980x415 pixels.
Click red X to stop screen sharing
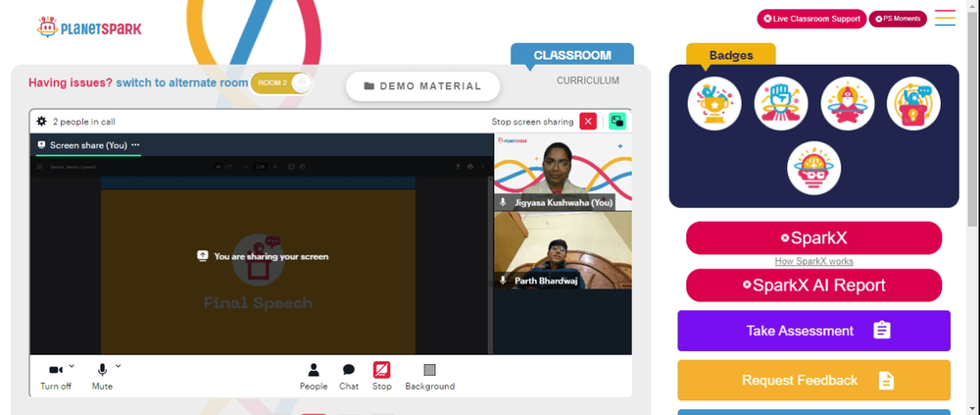coord(588,122)
